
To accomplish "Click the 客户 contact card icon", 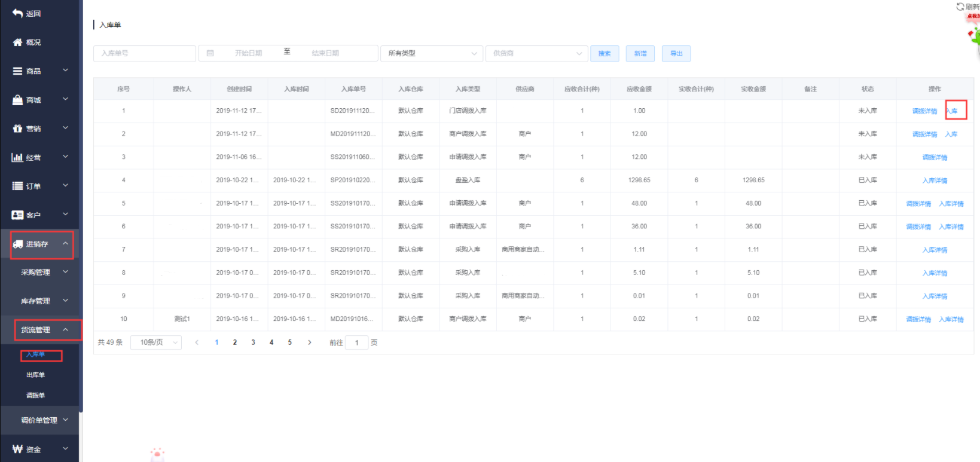I will pyautogui.click(x=17, y=215).
